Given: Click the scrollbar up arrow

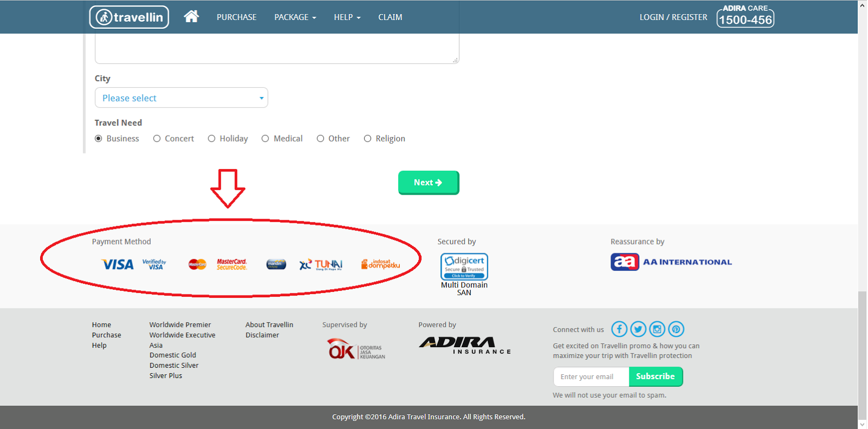Looking at the screenshot, I should click(x=863, y=5).
